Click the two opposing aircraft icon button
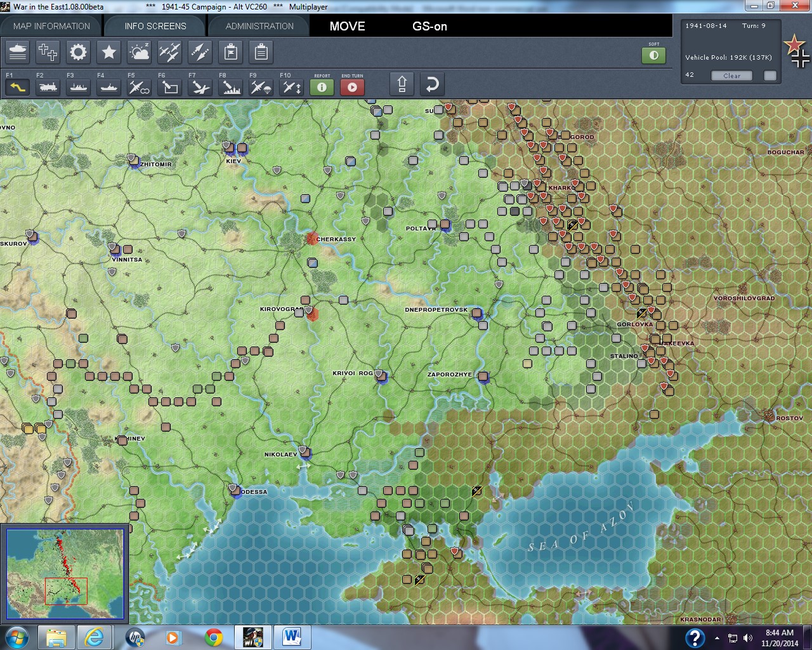This screenshot has height=650, width=812. [200, 51]
